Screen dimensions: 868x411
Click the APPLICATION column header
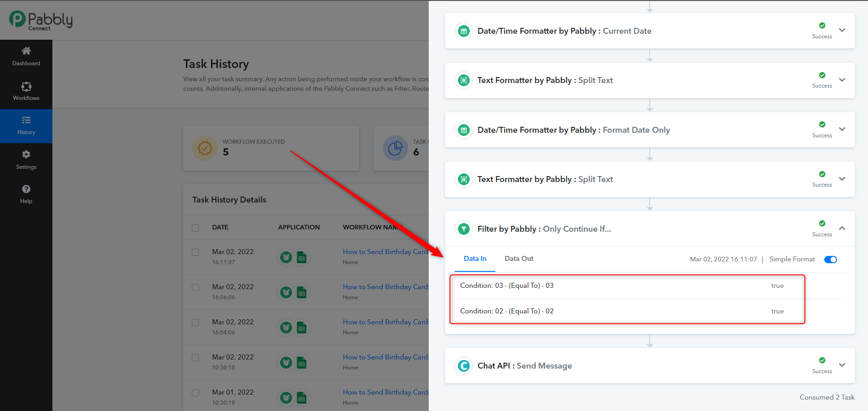(x=299, y=227)
